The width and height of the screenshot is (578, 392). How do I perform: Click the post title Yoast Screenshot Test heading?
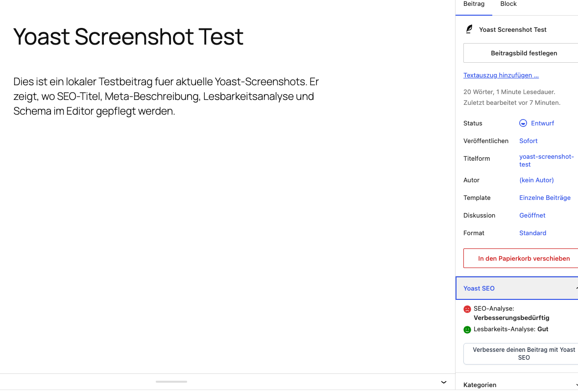(x=128, y=37)
